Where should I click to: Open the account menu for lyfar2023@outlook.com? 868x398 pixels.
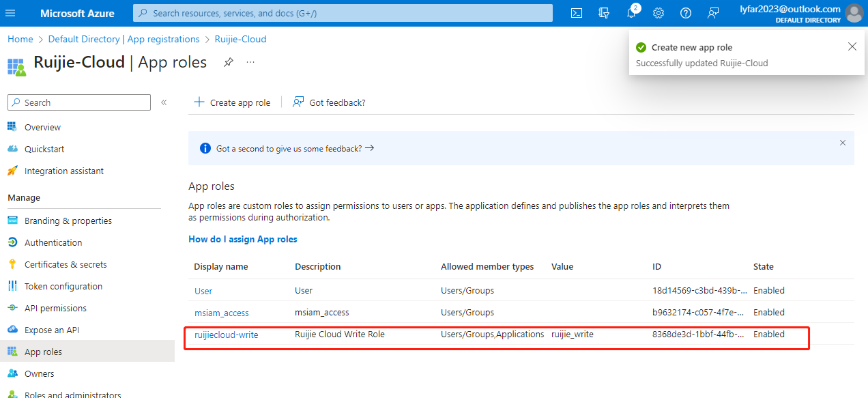coord(854,13)
